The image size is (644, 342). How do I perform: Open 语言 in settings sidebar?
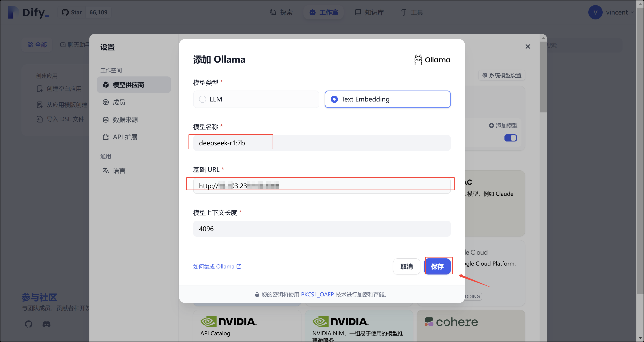coord(134,171)
